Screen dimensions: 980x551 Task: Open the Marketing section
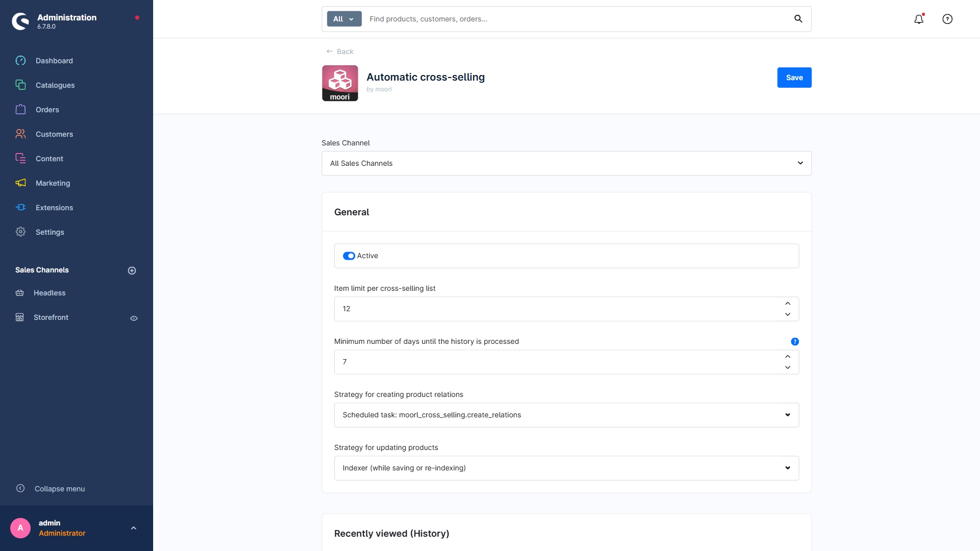tap(53, 183)
